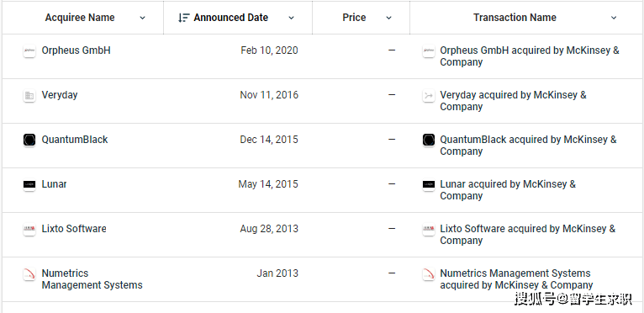Open the Numetrics Management Systems transaction link
Image resolution: width=644 pixels, height=313 pixels.
[x=516, y=279]
